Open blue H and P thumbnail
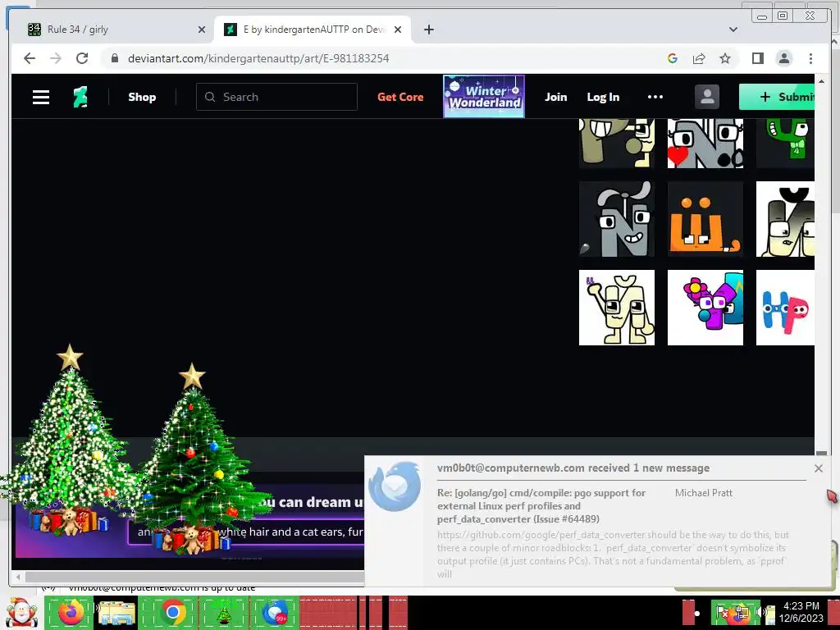840x630 pixels. tap(785, 308)
